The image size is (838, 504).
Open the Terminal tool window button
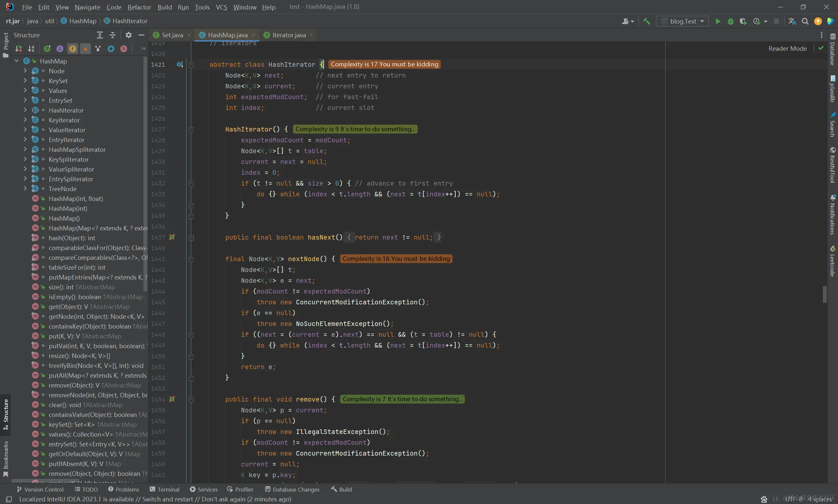point(164,489)
